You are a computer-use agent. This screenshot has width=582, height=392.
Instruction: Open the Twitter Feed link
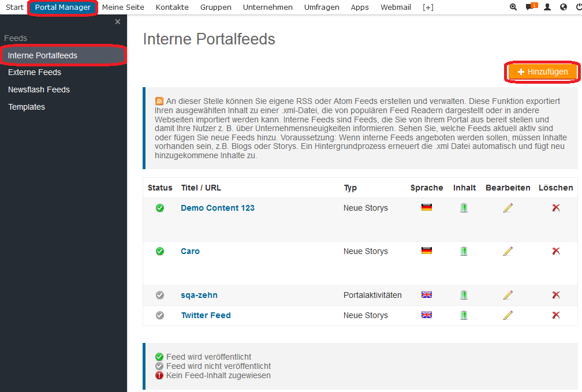[x=206, y=315]
